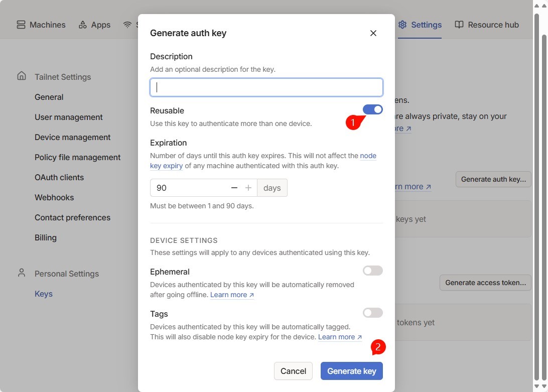Click the Resource hub book icon

459,25
